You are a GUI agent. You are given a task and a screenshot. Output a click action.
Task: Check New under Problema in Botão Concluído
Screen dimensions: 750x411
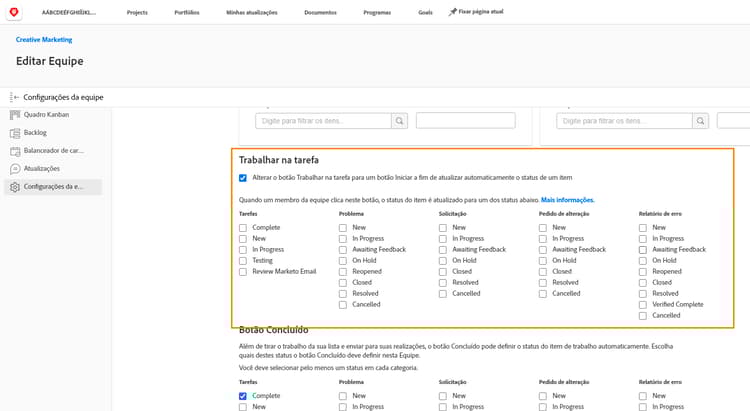(x=343, y=396)
